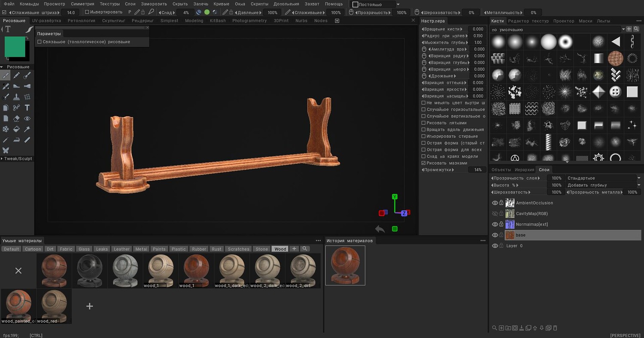
Task: Switch to the Скульптинг workspace tab
Action: click(x=114, y=21)
